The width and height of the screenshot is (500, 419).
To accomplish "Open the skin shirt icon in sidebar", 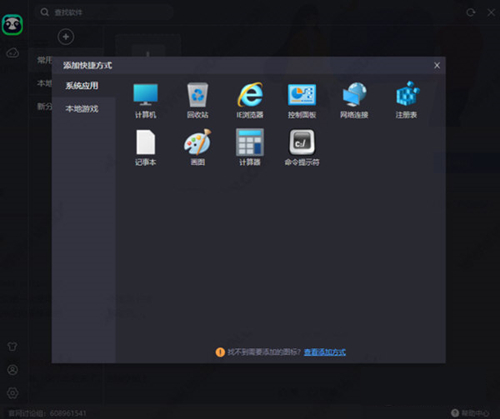I will pyautogui.click(x=12, y=347).
